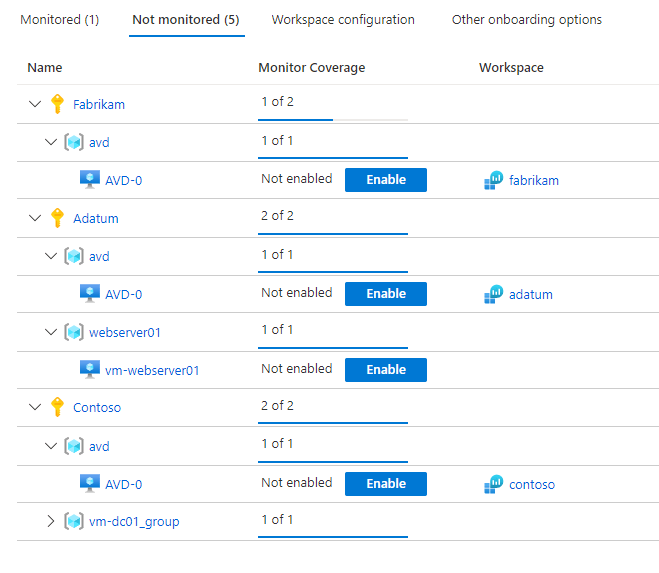This screenshot has height=573, width=659.
Task: Collapse the avd group under Contoso
Action: [52, 446]
